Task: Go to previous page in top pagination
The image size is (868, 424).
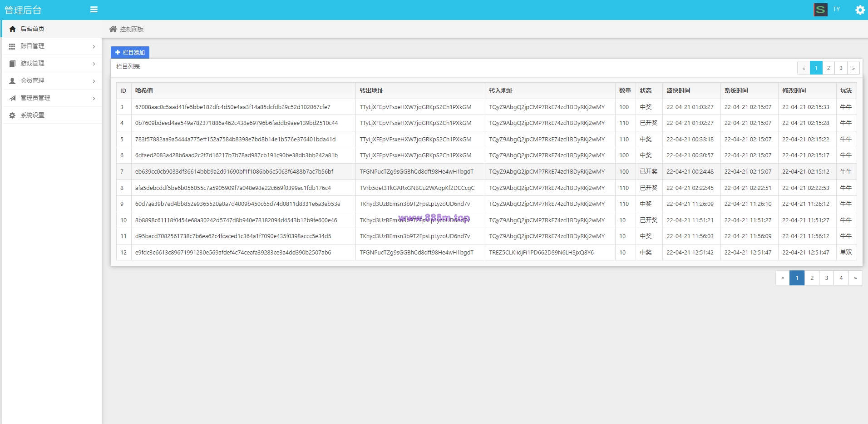Action: [804, 68]
